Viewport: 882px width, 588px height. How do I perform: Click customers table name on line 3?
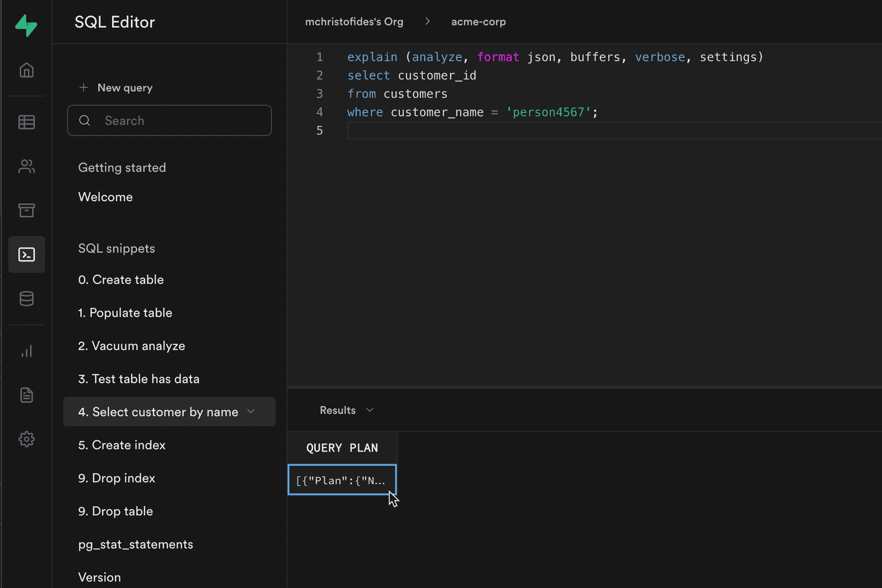[x=415, y=94]
